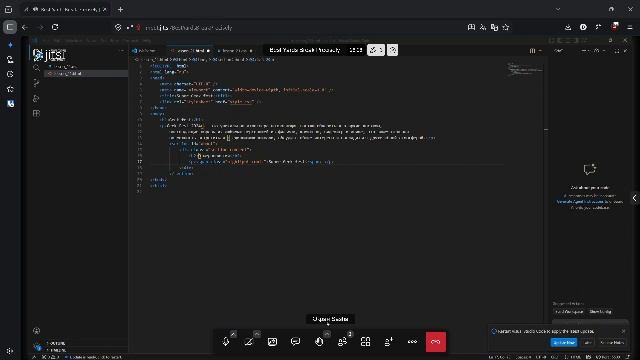Raise your hand in the meeting
This screenshot has height=360, width=640.
(319, 342)
